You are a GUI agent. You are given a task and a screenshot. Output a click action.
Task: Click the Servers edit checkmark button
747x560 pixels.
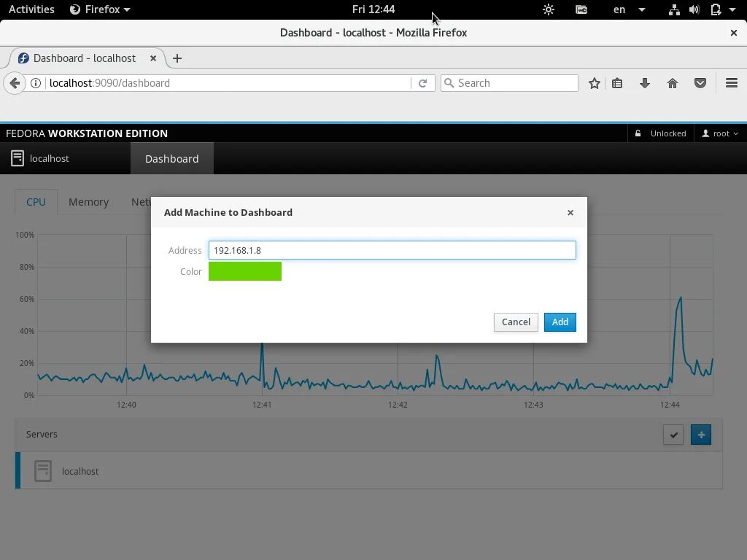point(673,435)
